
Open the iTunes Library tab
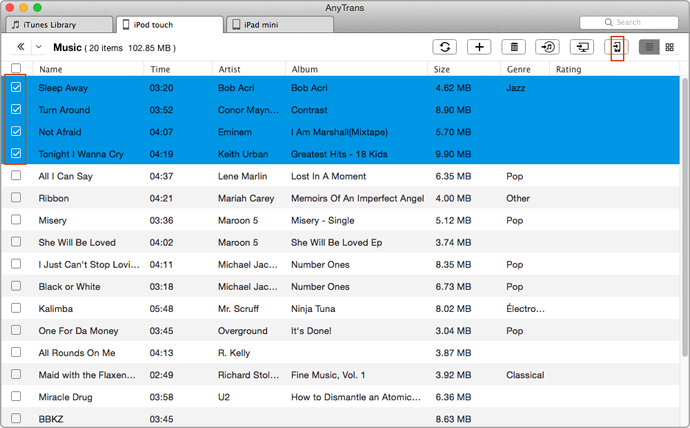point(59,25)
